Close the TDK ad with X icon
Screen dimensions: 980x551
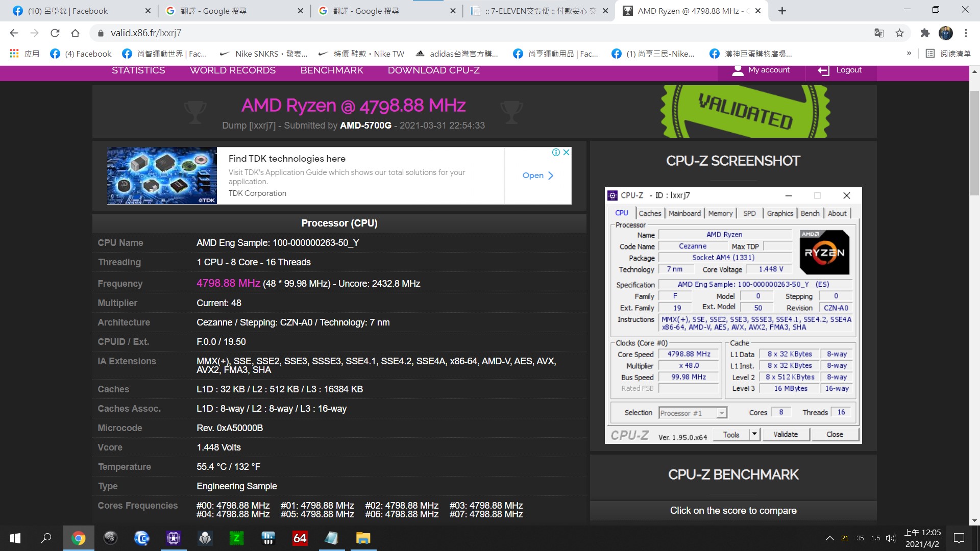pos(566,152)
